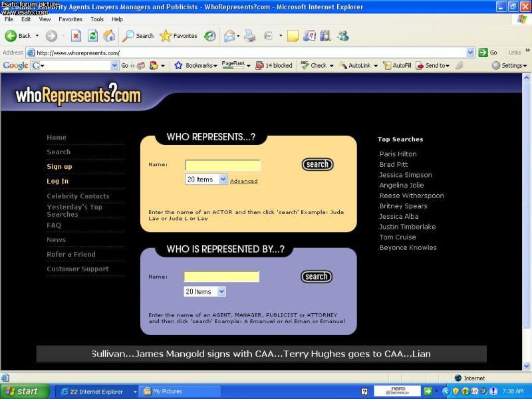Screen dimensions: 532x399
Task: Open the Search pane from the IE toolbar
Action: 138,36
